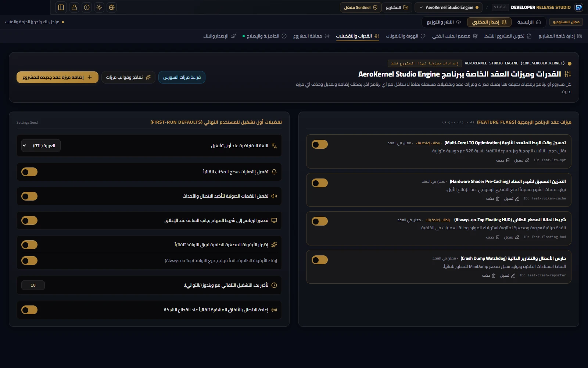Click trash icon for Always-on-Top Floating HUD flag
Viewport: 588px width, 368px height.
(498, 237)
